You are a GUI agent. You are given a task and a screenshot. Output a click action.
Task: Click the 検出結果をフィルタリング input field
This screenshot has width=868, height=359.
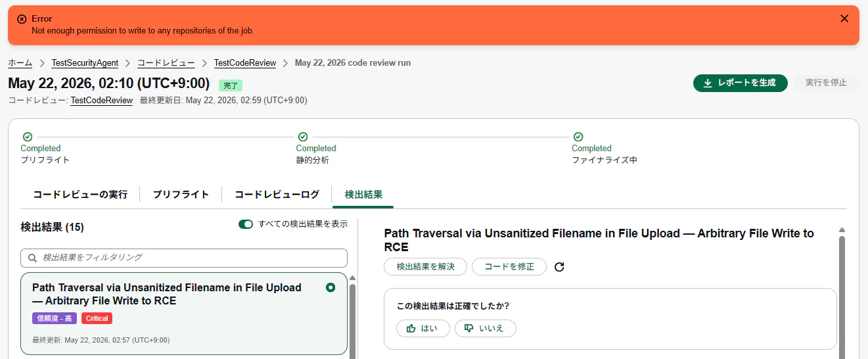coord(184,258)
